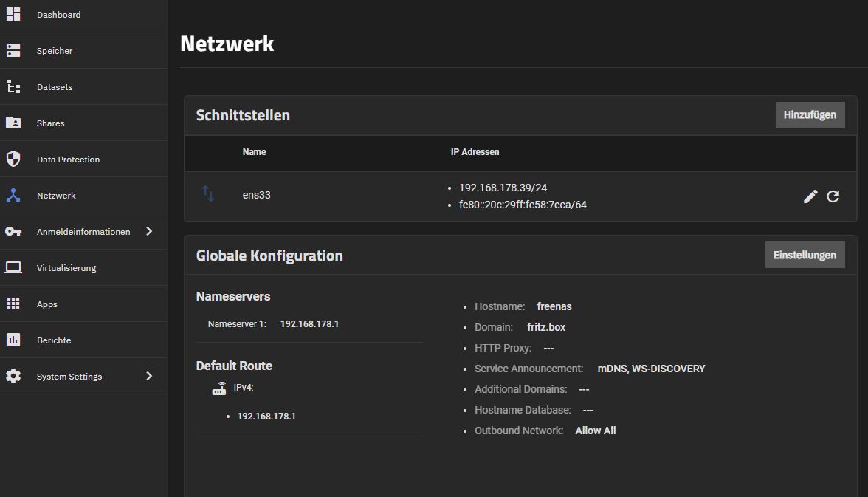Click the Shares folder icon
This screenshot has width=868, height=497.
click(13, 123)
